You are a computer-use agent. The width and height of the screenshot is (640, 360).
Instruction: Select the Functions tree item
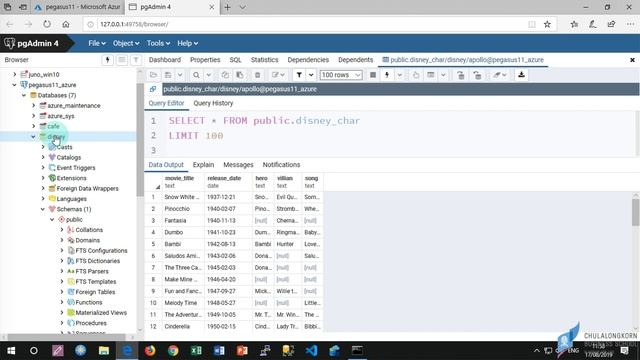pos(89,302)
